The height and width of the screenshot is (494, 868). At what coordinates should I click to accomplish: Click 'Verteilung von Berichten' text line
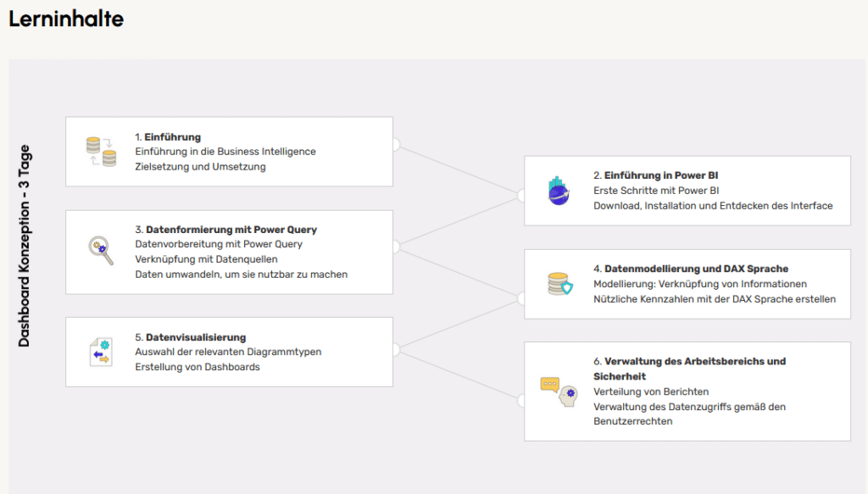click(651, 391)
